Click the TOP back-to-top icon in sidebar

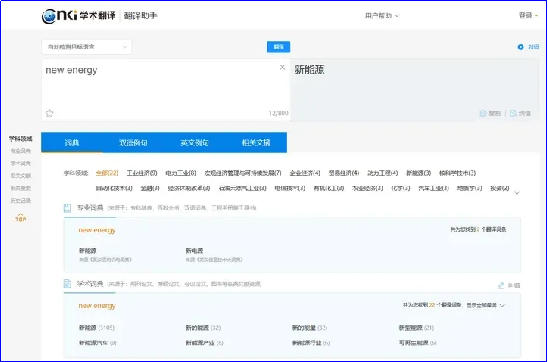point(21,218)
